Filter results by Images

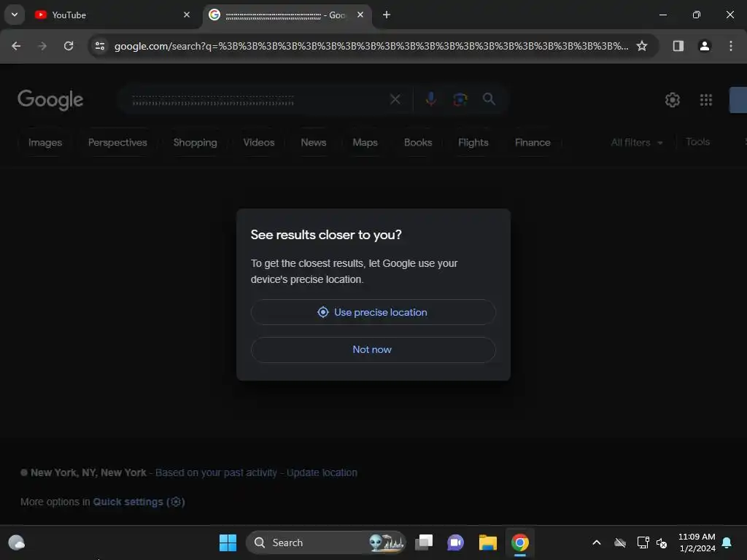(45, 142)
